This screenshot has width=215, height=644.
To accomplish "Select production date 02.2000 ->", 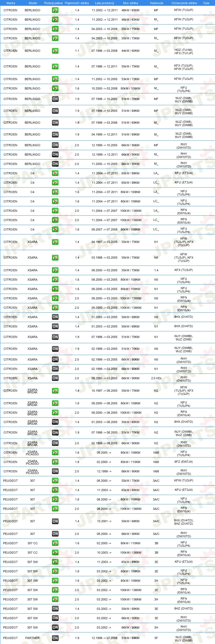I will (x=104, y=462).
